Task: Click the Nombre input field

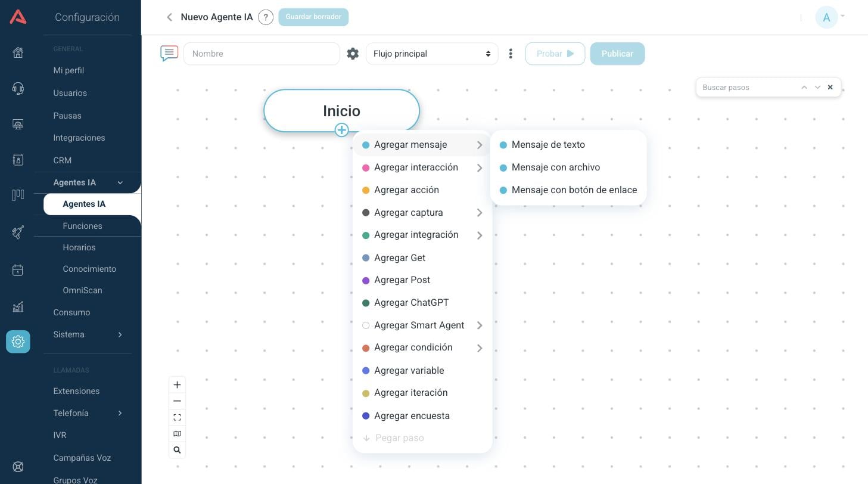Action: click(262, 54)
